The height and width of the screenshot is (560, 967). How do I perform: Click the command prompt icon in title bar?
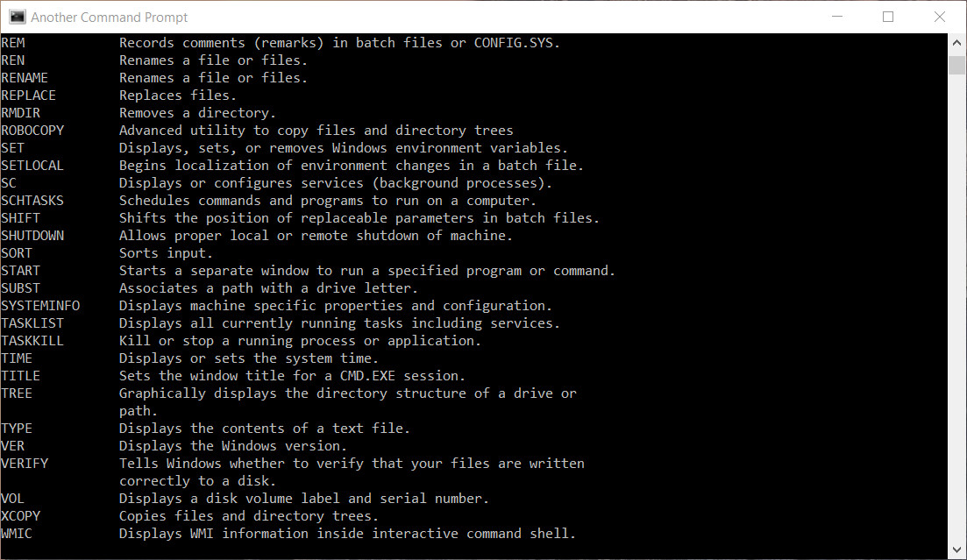point(18,18)
